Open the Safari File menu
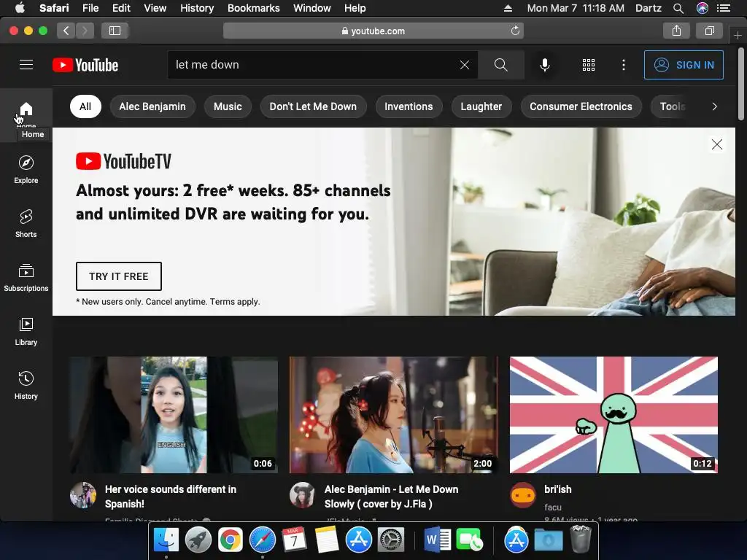This screenshot has height=560, width=747. (x=90, y=8)
